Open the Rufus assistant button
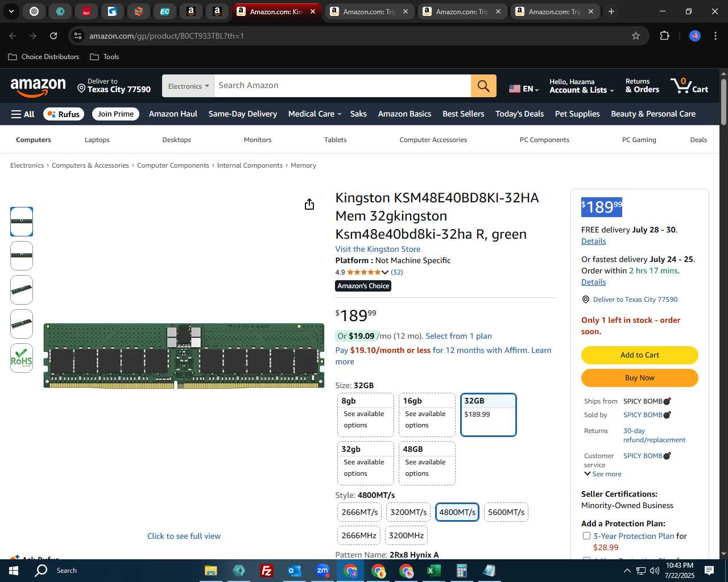 click(64, 114)
